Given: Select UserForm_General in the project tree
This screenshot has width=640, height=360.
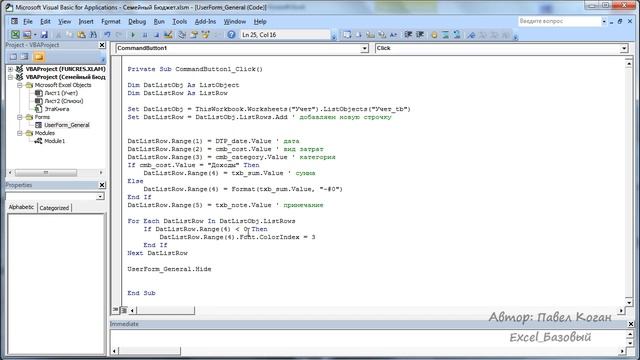Looking at the screenshot, I should coord(67,125).
